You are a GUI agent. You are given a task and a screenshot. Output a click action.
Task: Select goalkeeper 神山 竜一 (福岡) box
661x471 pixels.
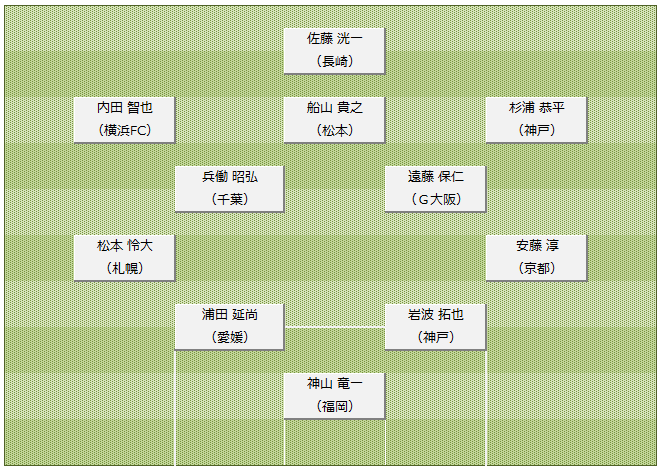coord(334,396)
